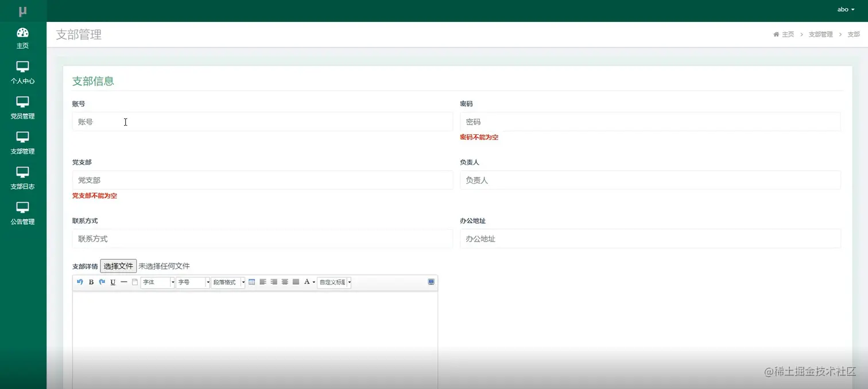Click 支部管理 page title text
868x389 pixels.
(x=79, y=34)
